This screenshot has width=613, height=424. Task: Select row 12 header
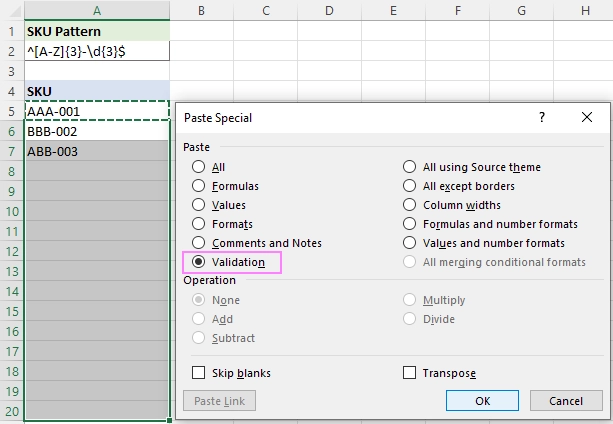pyautogui.click(x=12, y=251)
